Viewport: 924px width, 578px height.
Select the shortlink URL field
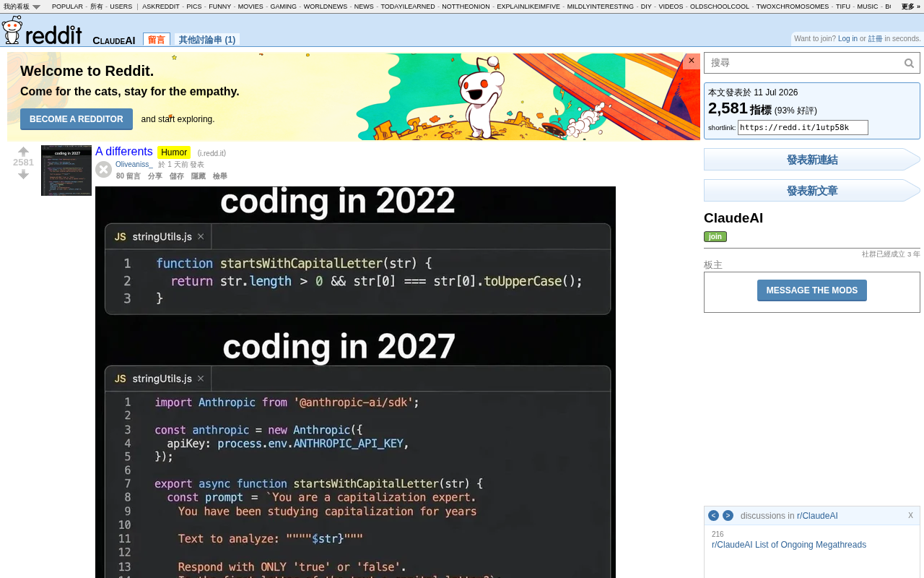803,128
